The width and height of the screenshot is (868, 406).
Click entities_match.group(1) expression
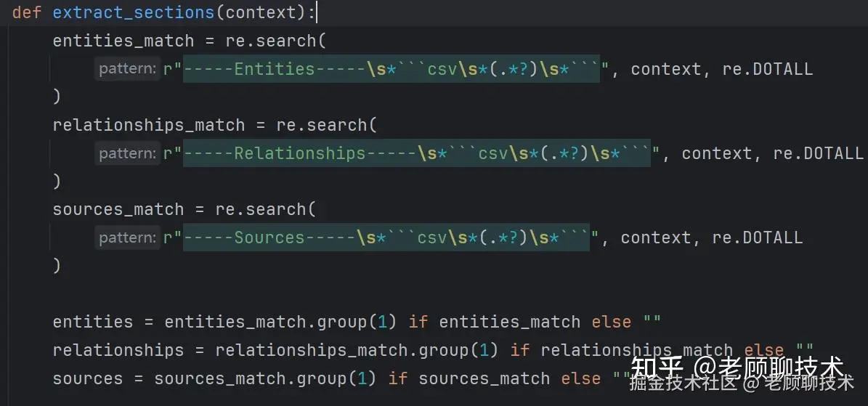click(280, 322)
